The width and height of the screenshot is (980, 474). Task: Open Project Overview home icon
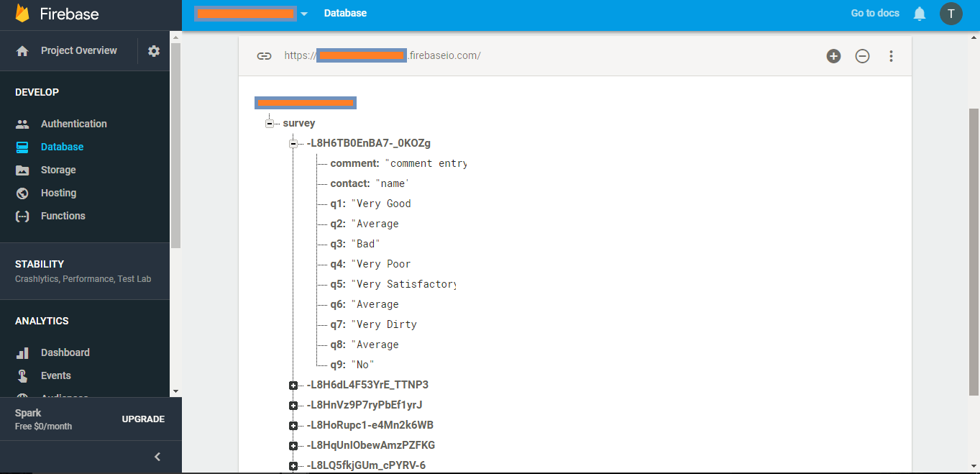tap(22, 51)
